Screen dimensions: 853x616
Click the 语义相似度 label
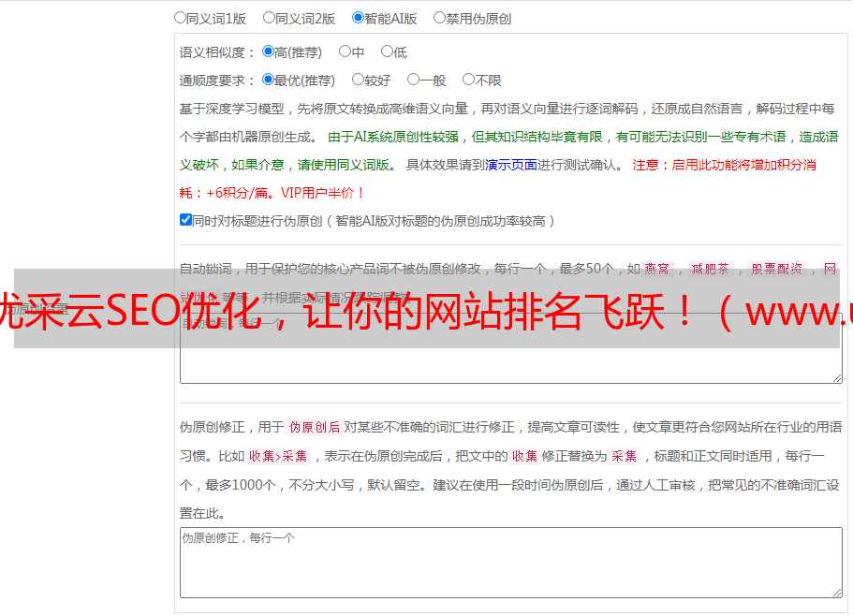tap(217, 52)
